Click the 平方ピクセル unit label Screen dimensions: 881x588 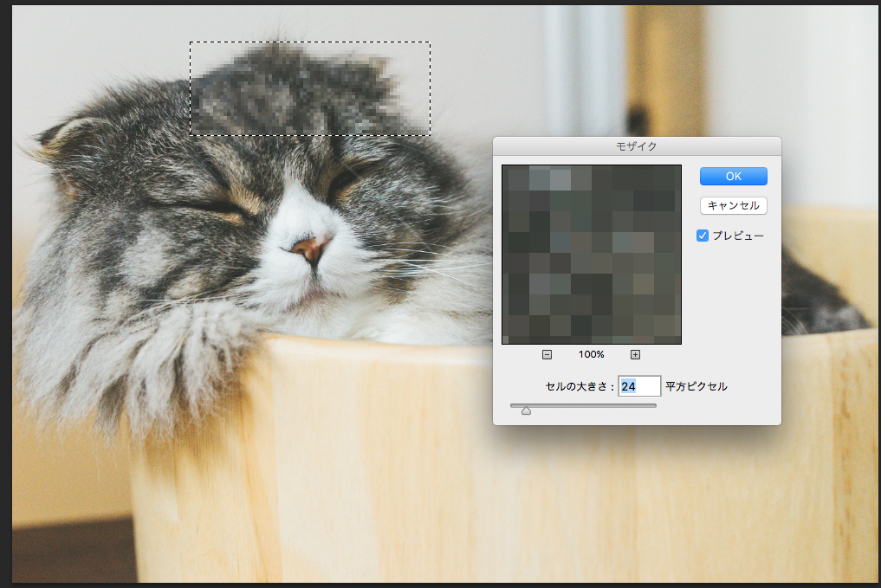696,386
